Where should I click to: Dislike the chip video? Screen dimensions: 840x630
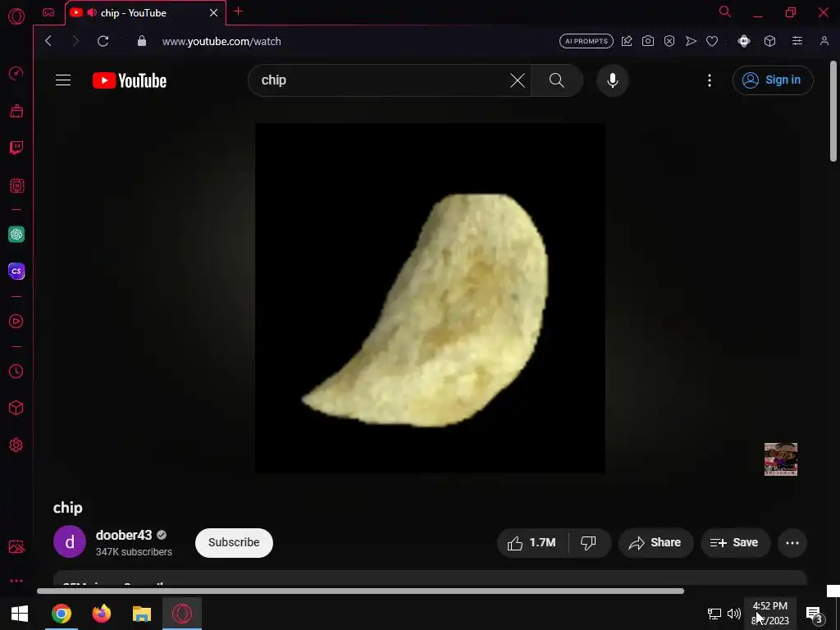coord(589,543)
